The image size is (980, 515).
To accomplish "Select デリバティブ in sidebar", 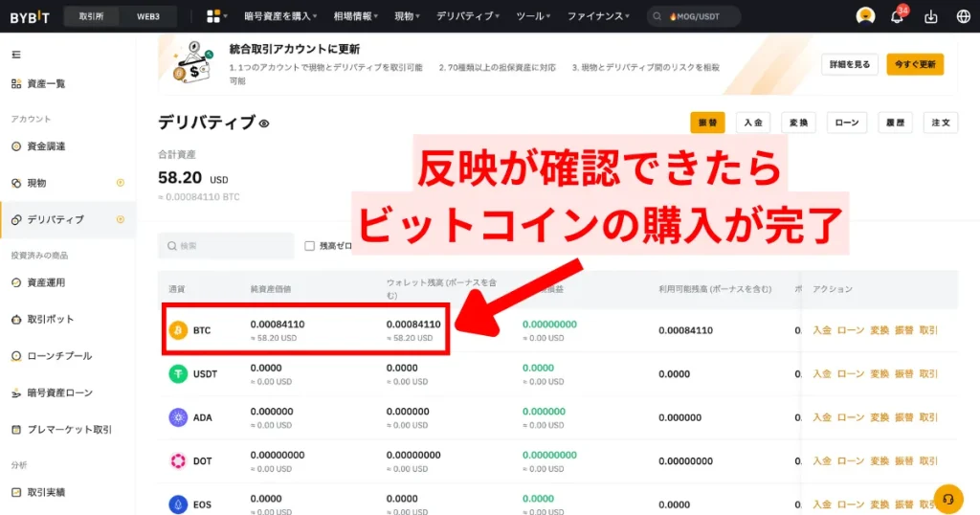I will [x=68, y=219].
